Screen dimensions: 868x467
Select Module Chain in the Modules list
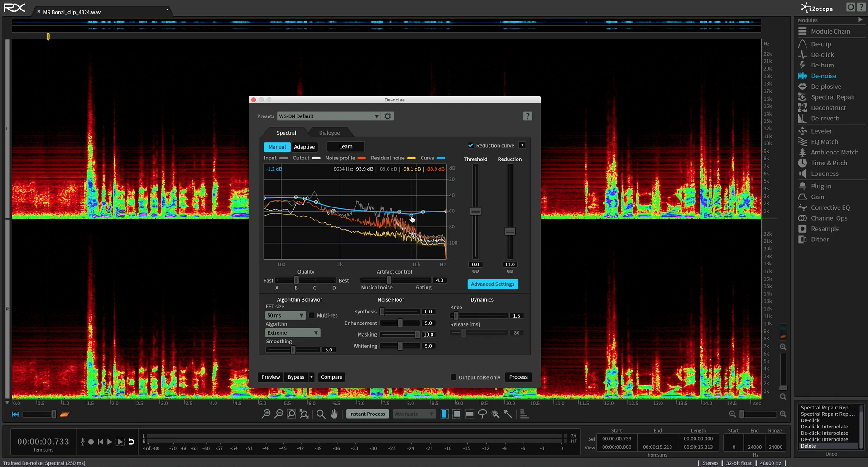[830, 31]
